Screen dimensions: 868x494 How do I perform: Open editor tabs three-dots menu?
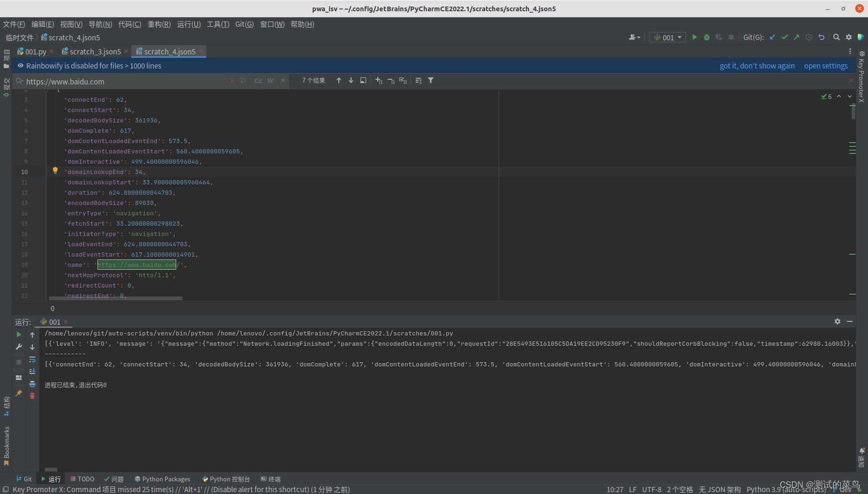point(850,51)
